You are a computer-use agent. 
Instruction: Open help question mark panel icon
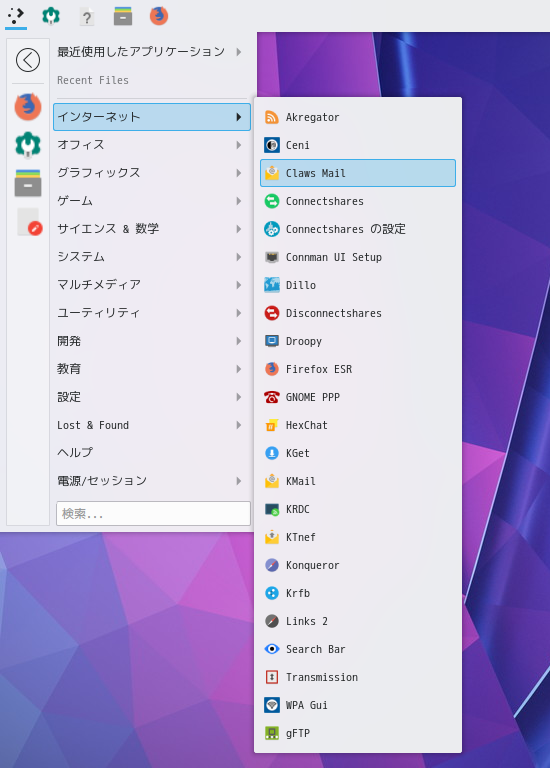coord(87,17)
